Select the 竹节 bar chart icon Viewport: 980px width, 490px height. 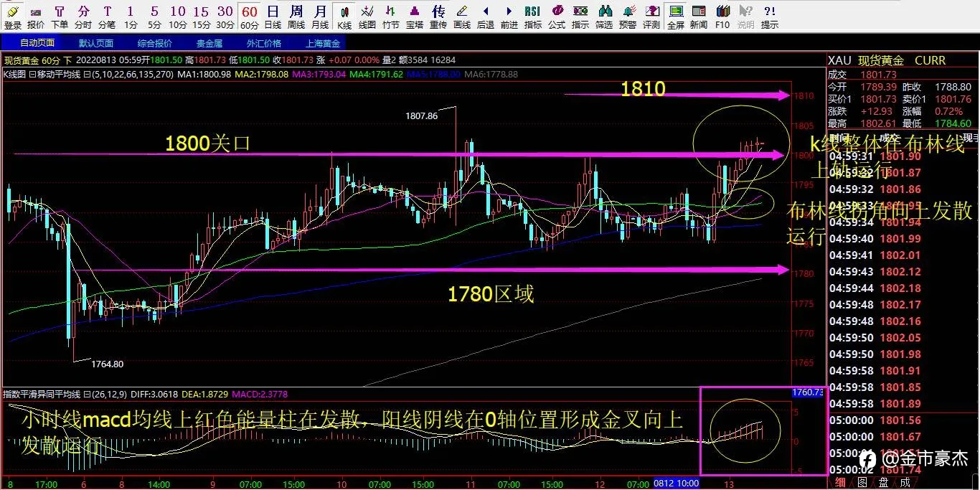coord(391,16)
